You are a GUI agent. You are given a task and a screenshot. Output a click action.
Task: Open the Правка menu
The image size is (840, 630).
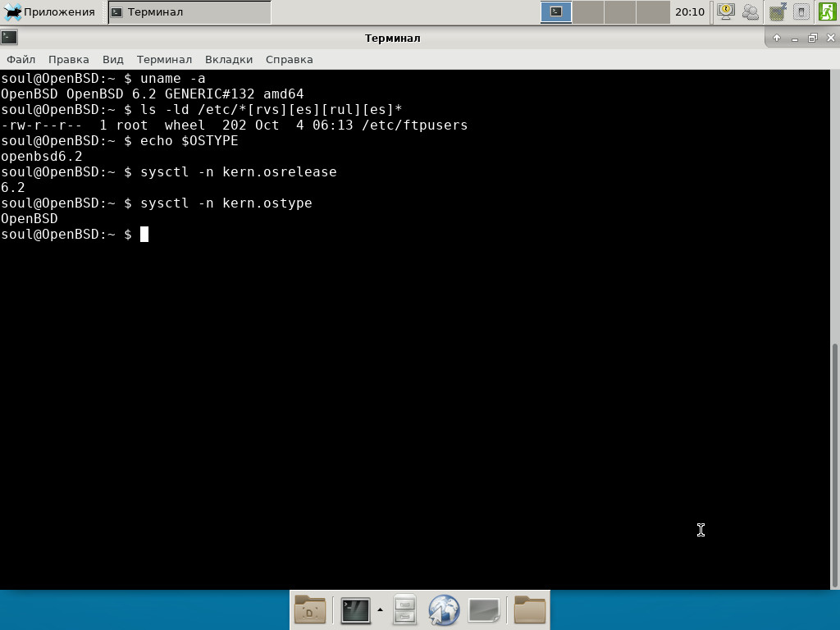pyautogui.click(x=69, y=59)
